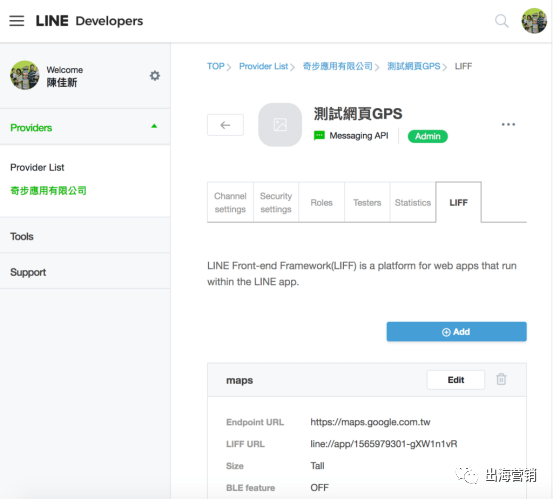Click the 測試網頁GPS breadcrumb
This screenshot has width=554, height=500.
tap(414, 66)
